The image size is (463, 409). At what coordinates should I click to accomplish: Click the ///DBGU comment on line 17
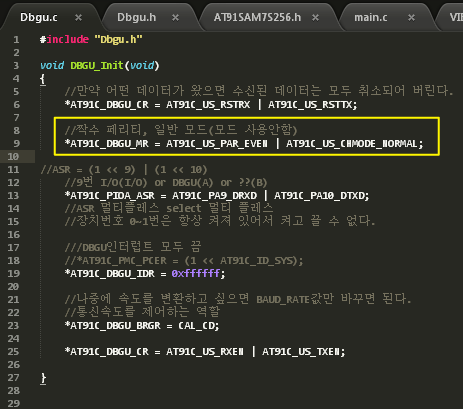pyautogui.click(x=133, y=248)
